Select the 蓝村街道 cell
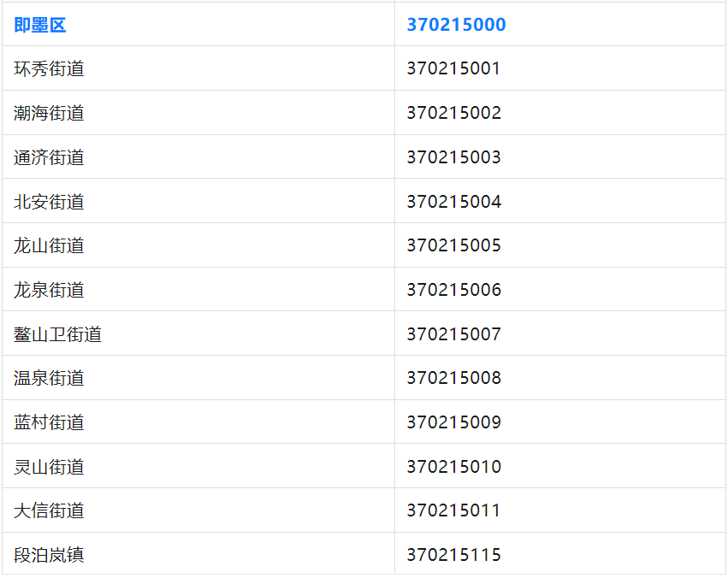The height and width of the screenshot is (578, 728). [50, 423]
